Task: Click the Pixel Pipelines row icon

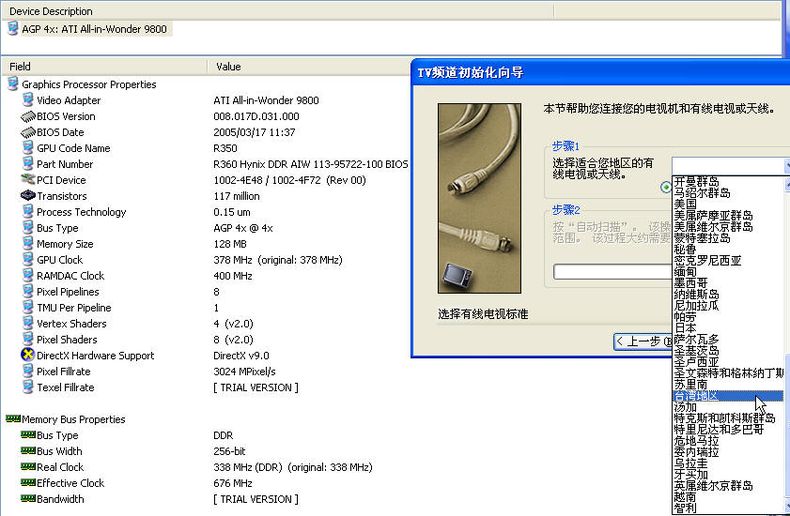Action: point(28,291)
